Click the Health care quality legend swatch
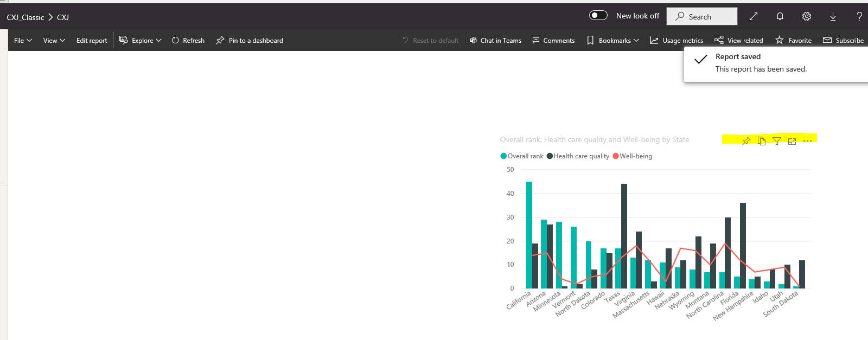 pyautogui.click(x=550, y=156)
